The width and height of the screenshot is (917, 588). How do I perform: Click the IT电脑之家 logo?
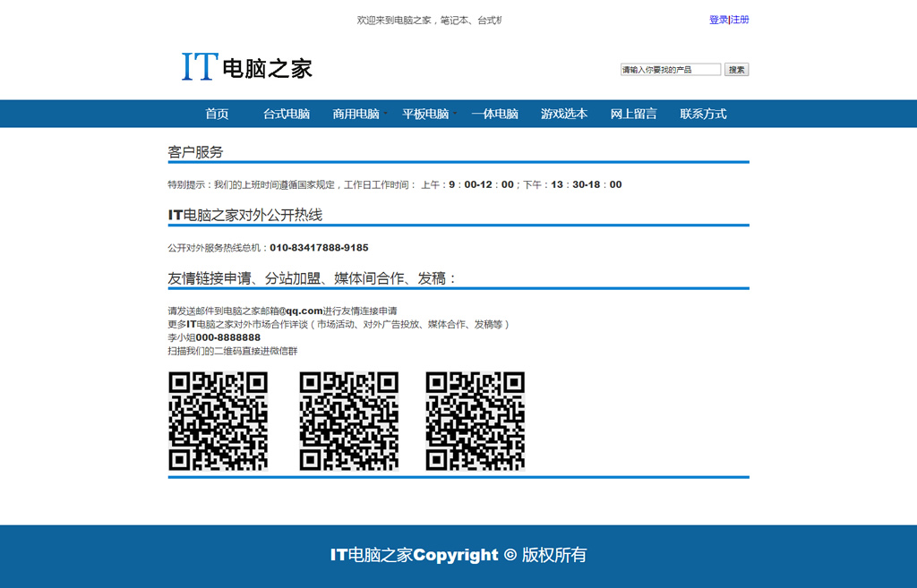[x=246, y=67]
